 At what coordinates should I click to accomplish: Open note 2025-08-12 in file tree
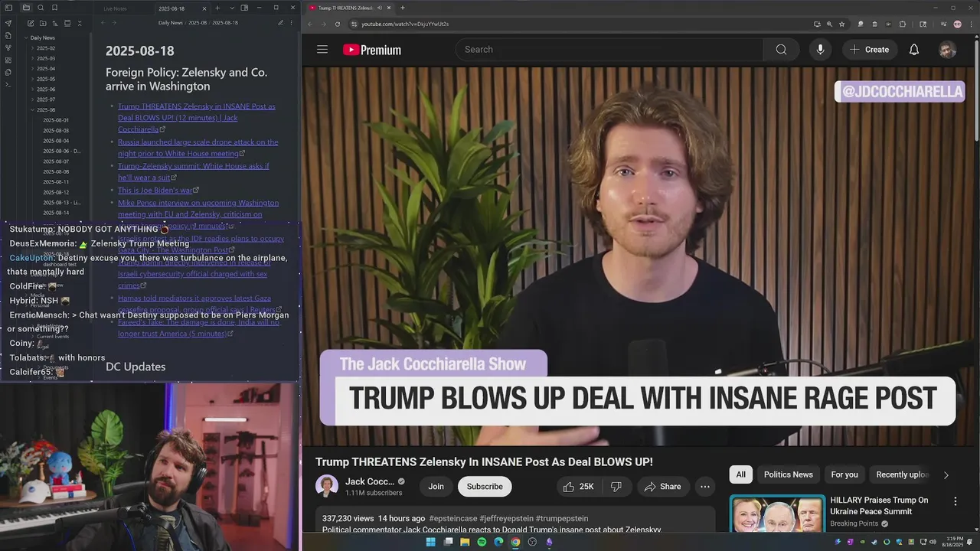[x=56, y=192]
